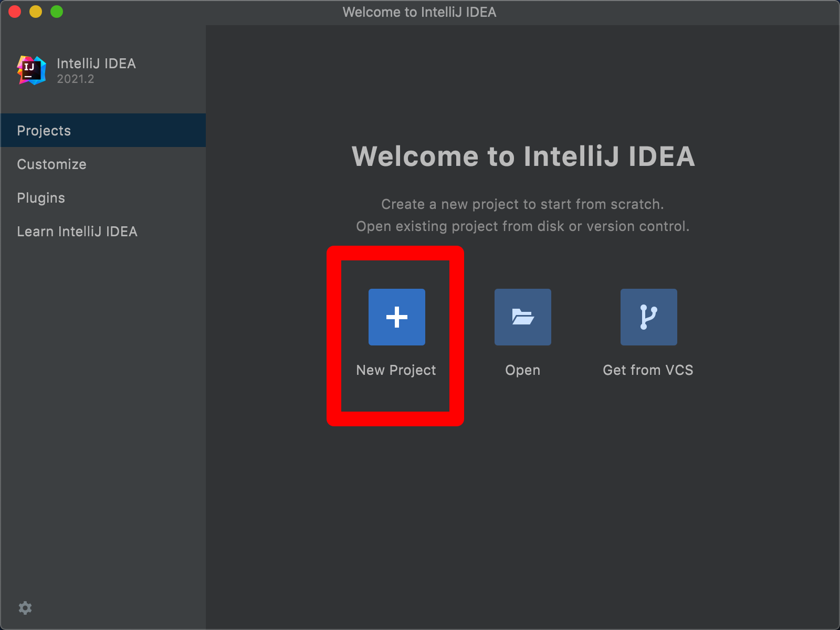Click the New Project label
Image resolution: width=840 pixels, height=630 pixels.
[396, 370]
